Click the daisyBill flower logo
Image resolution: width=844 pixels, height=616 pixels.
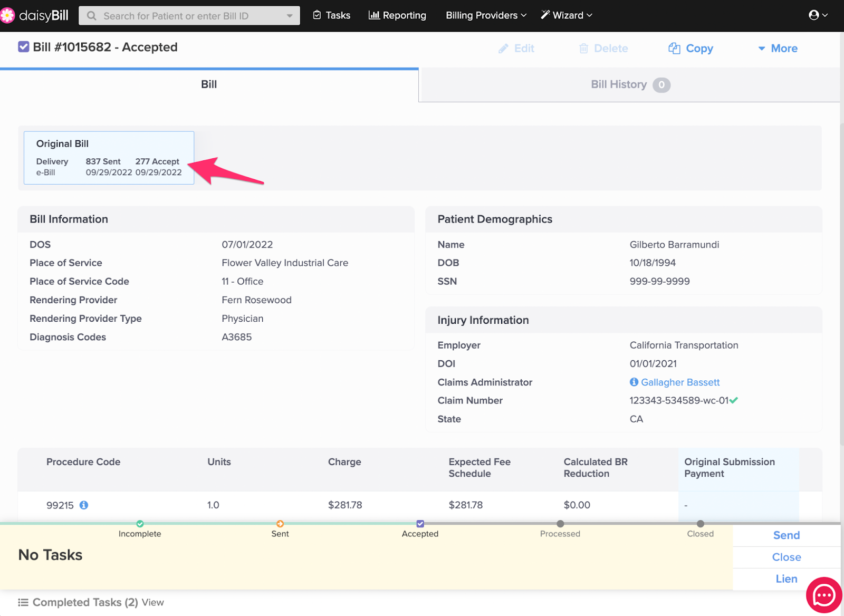coord(7,15)
